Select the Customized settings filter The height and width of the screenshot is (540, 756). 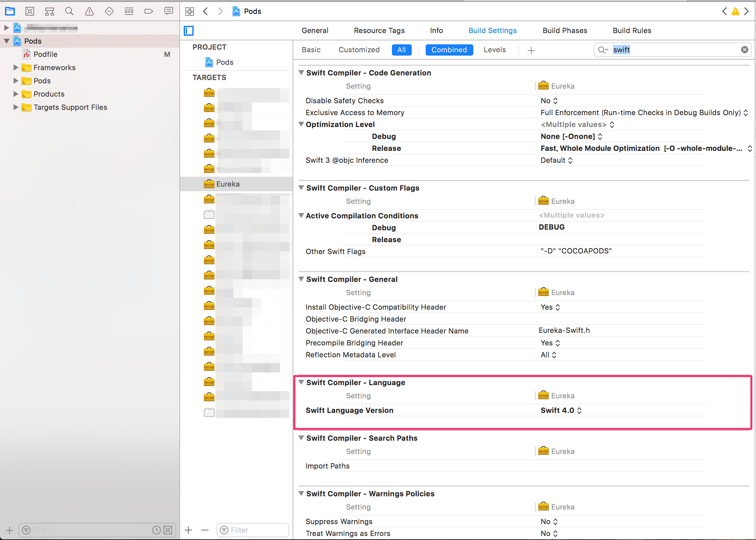click(x=359, y=50)
